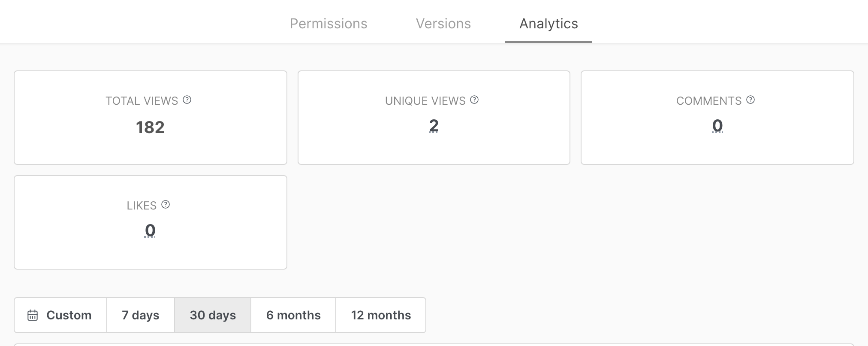Viewport: 868px width, 346px height.
Task: Select the 30 days range
Action: (x=213, y=315)
